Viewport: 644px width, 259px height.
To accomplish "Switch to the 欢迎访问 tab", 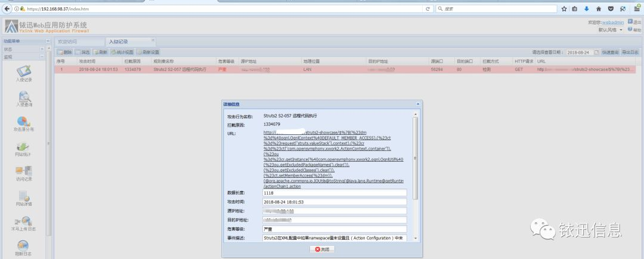I will 80,42.
